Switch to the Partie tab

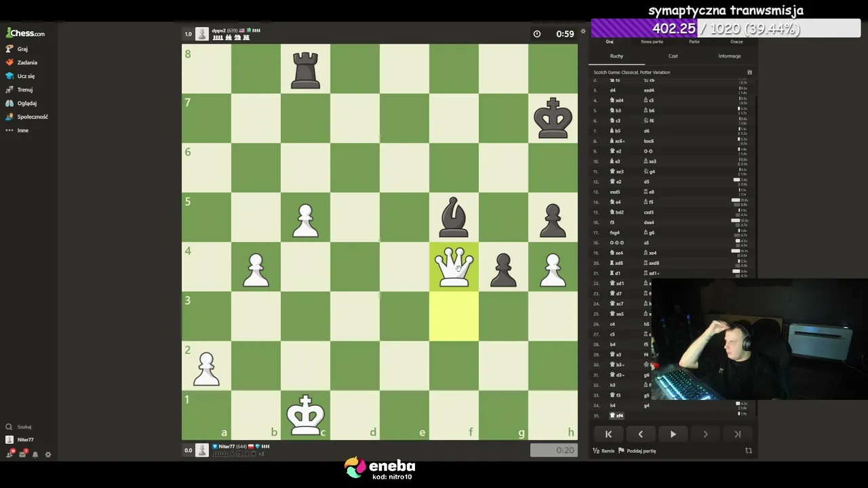[694, 42]
